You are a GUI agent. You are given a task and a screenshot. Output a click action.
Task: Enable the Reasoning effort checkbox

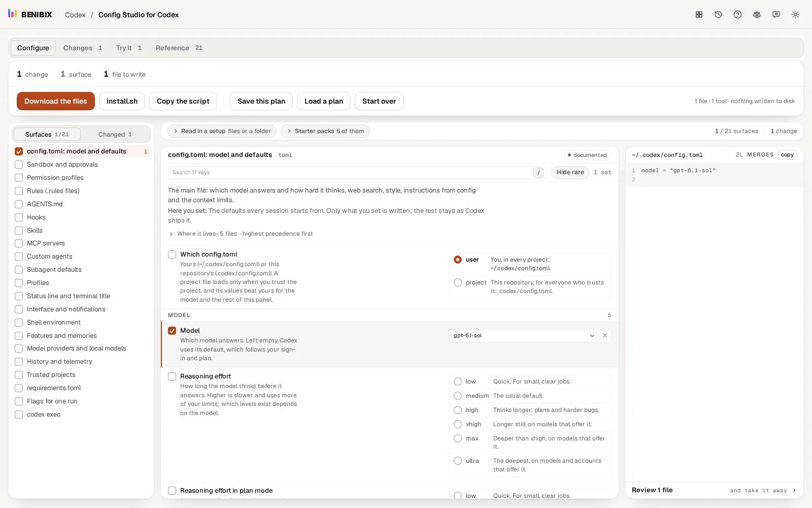tap(172, 376)
